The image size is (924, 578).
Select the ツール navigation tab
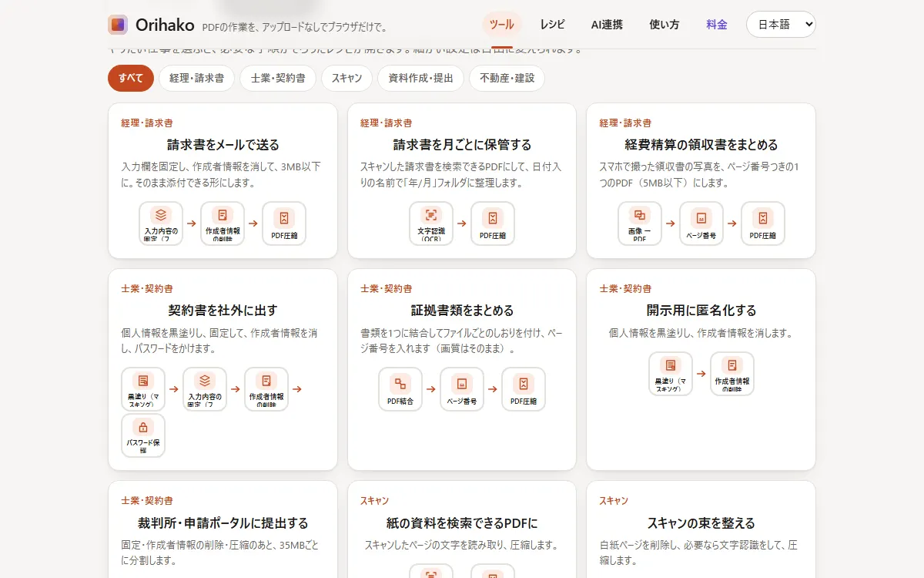[x=502, y=24]
